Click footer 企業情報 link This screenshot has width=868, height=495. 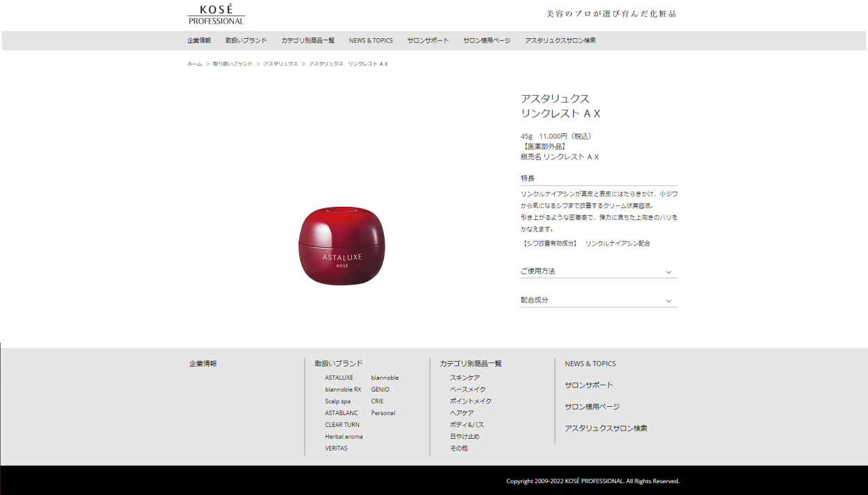[x=203, y=363]
